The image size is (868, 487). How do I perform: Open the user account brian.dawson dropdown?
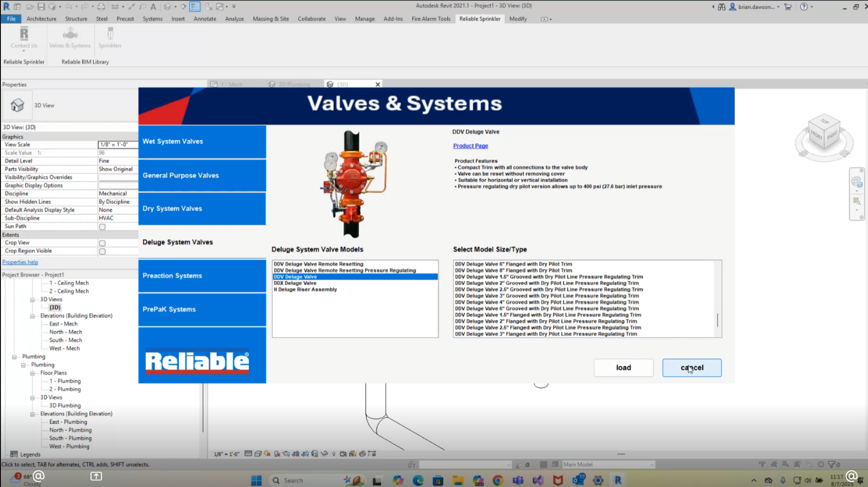coord(755,7)
